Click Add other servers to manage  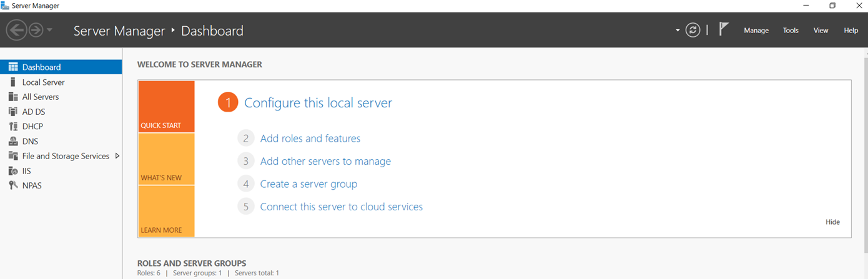pyautogui.click(x=325, y=161)
